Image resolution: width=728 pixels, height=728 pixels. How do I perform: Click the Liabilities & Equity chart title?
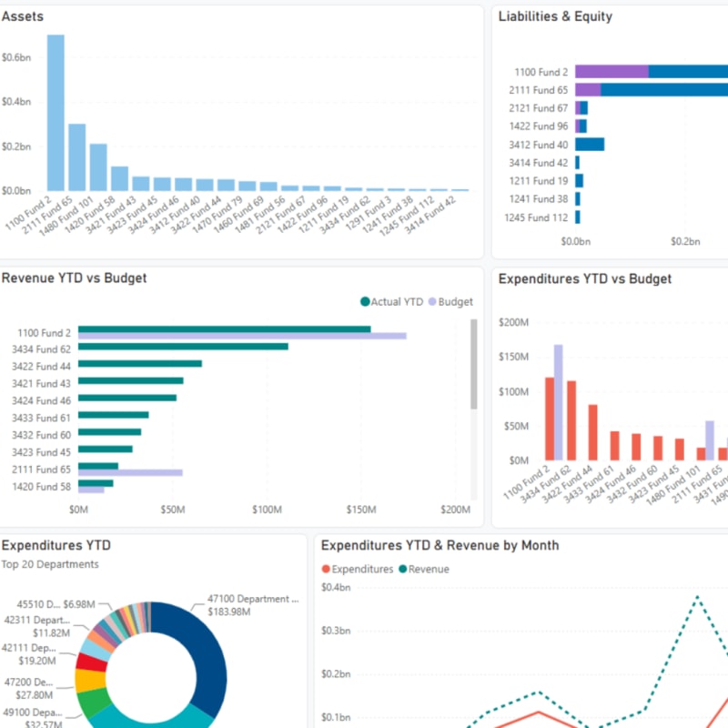pyautogui.click(x=555, y=16)
